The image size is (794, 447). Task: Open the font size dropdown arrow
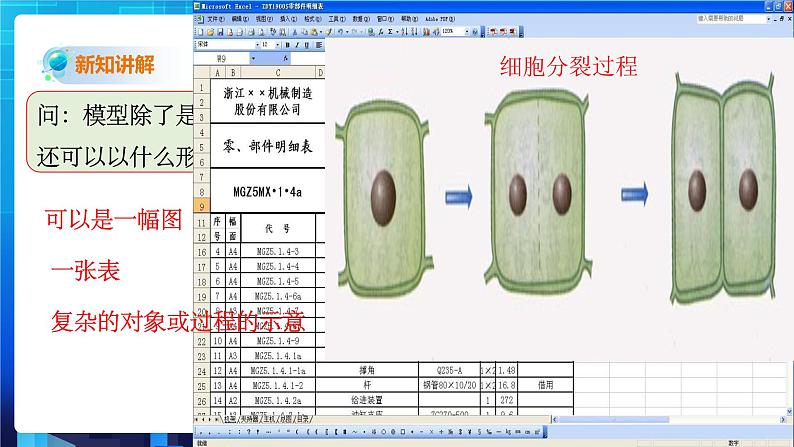coord(277,45)
